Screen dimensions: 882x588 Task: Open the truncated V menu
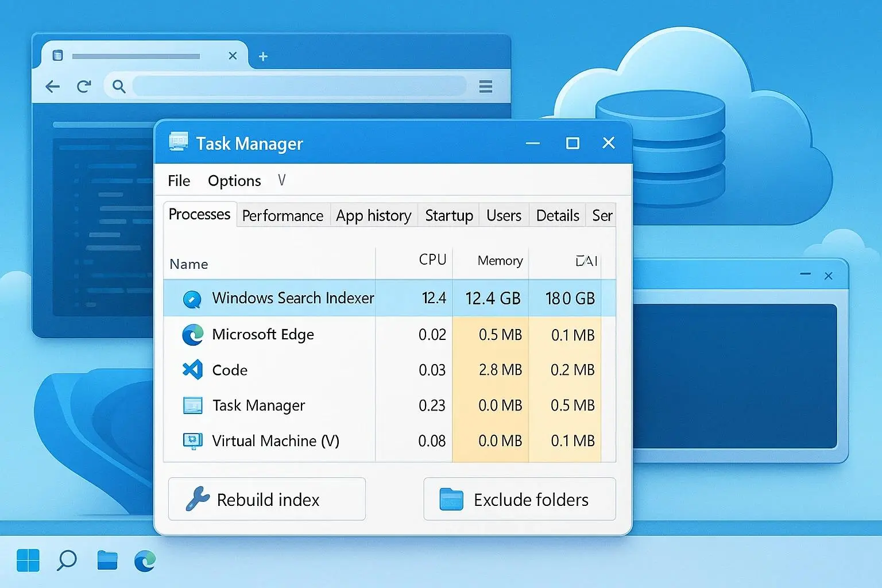click(281, 180)
